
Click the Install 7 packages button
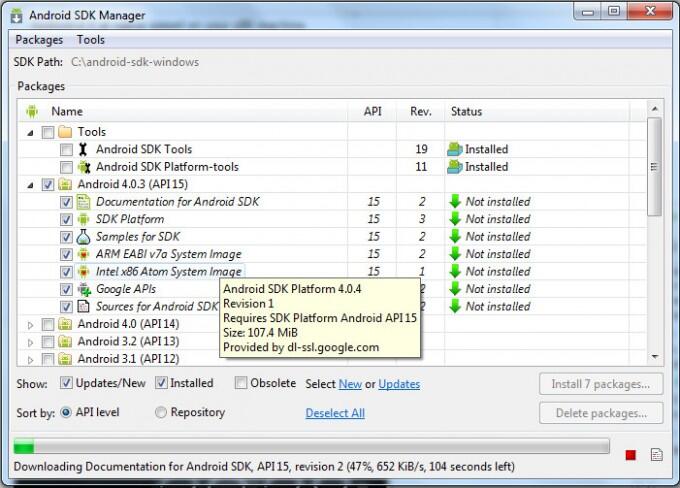click(601, 384)
